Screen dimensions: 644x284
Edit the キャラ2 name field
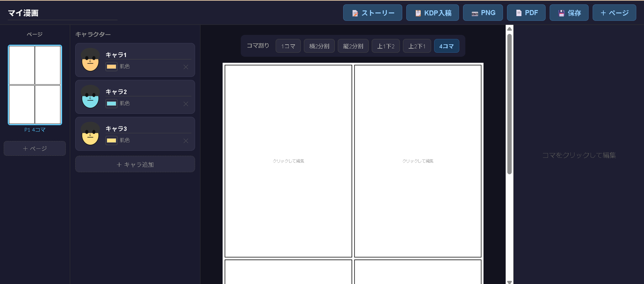(x=148, y=92)
